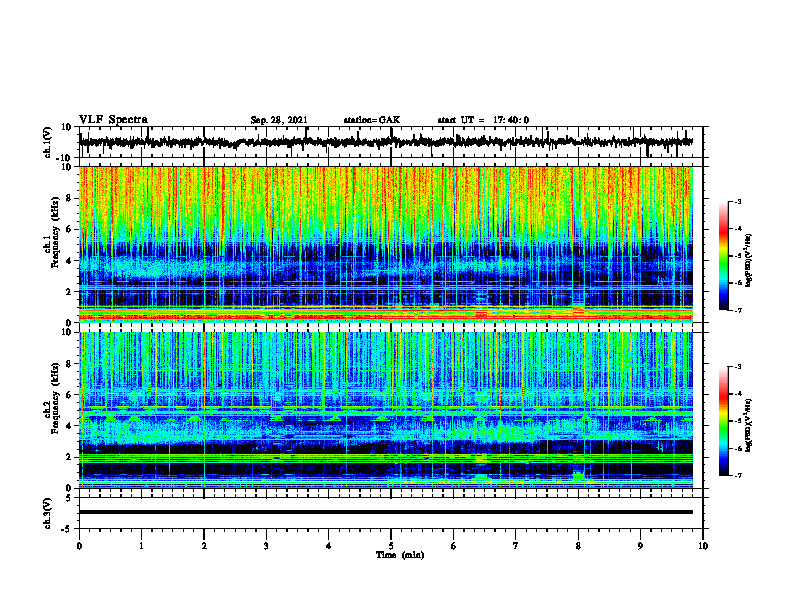This screenshot has height=612, width=792.
Task: Click the "station=GAK" label
Action: click(372, 120)
